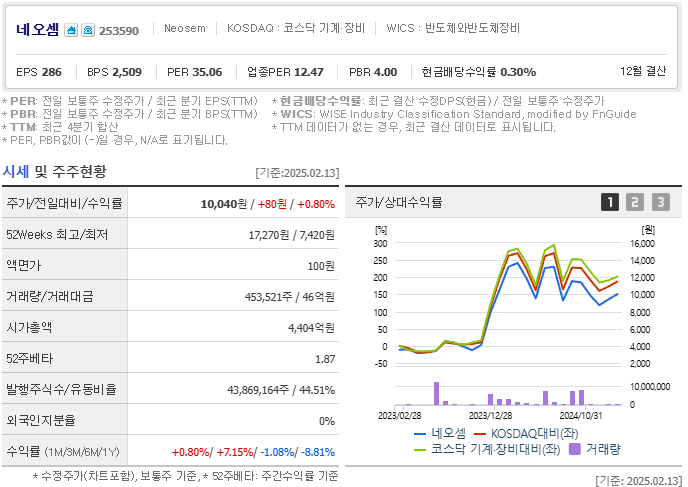688x487 pixels.
Task: Click the 4,404억원 market cap value
Action: (311, 328)
